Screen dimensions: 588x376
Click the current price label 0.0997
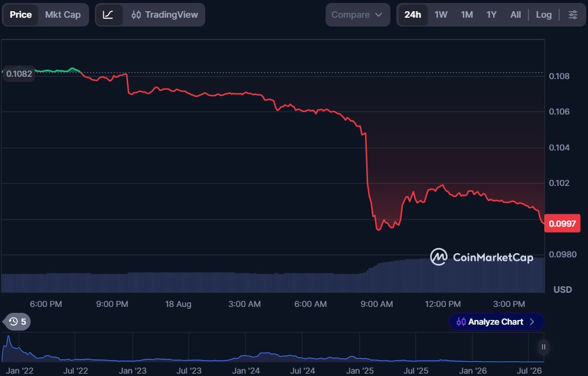(x=562, y=224)
